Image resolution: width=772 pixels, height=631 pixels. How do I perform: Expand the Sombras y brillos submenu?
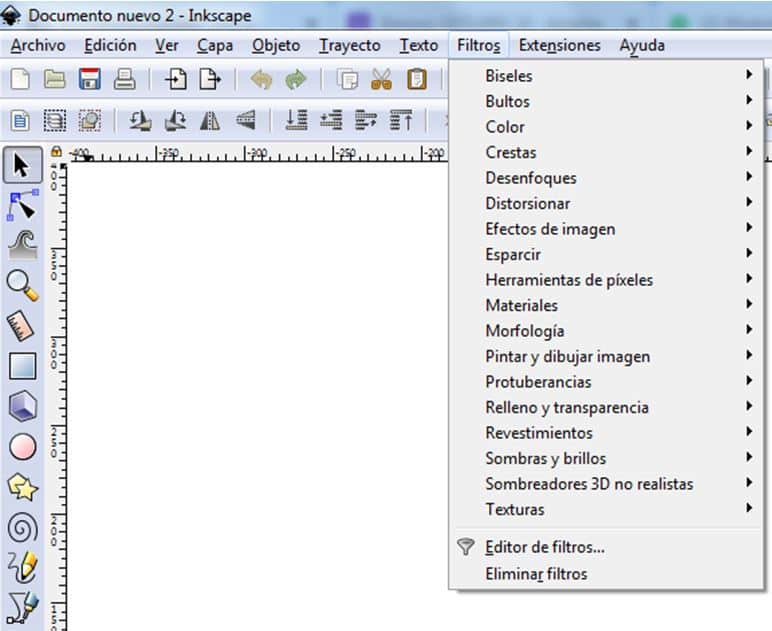tap(607, 459)
